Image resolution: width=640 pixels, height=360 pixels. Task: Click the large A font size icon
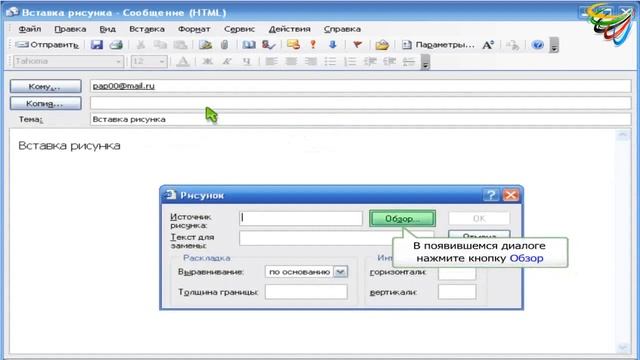488,45
